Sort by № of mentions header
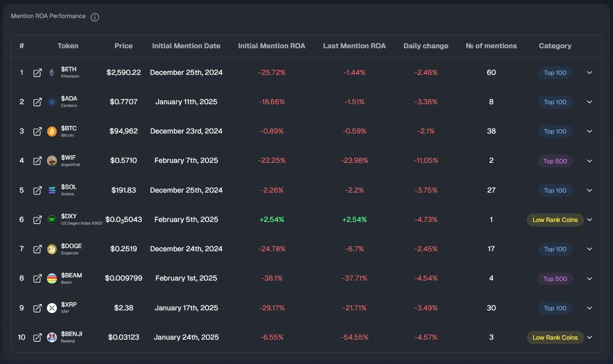This screenshot has width=613, height=364. 491,46
